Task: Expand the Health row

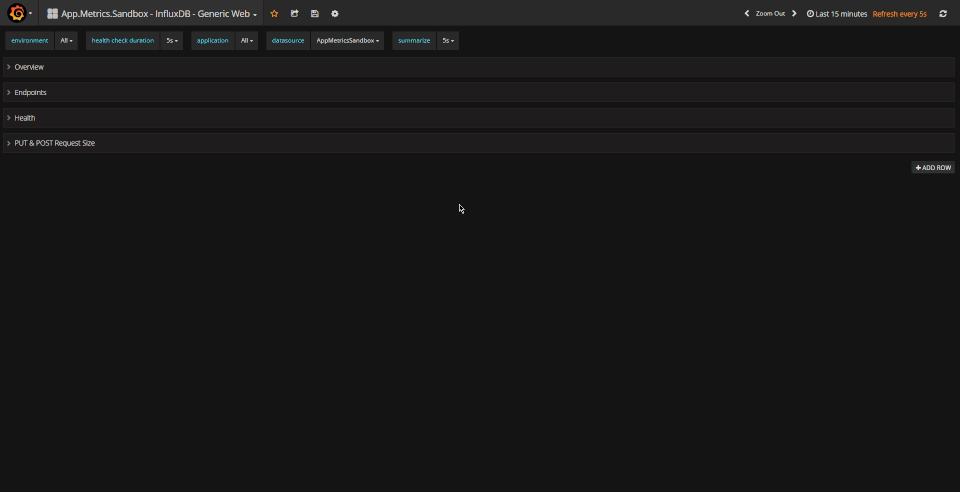Action: point(479,117)
